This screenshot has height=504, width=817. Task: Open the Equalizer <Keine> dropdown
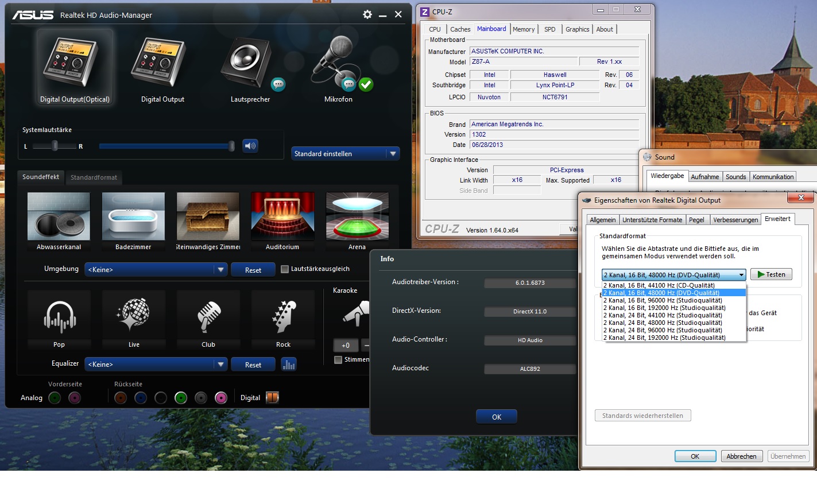(x=156, y=365)
